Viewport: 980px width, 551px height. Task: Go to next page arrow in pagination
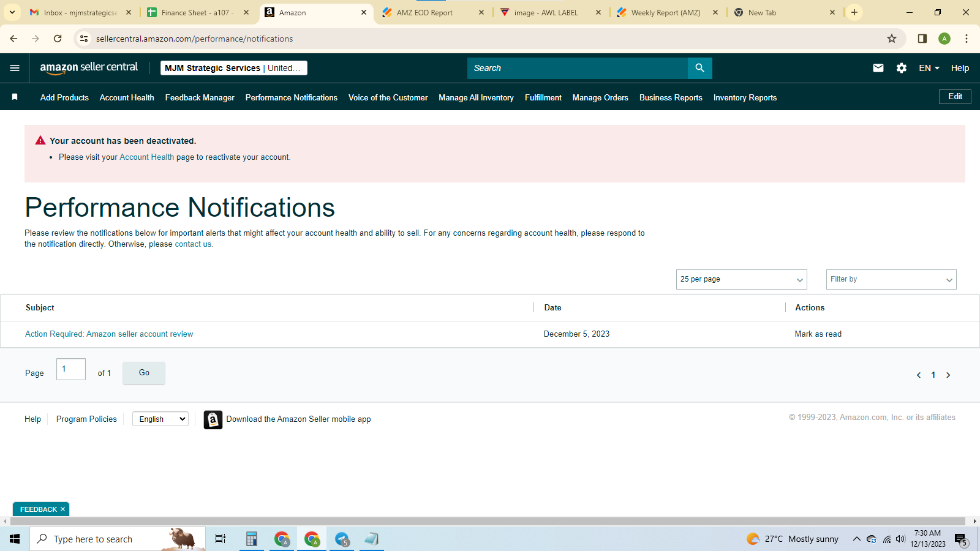click(948, 375)
